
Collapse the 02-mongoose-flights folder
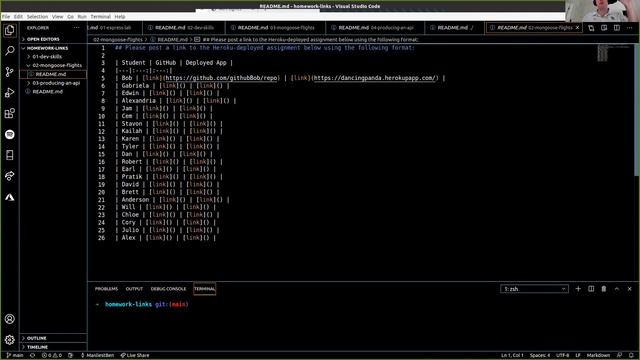click(57, 65)
